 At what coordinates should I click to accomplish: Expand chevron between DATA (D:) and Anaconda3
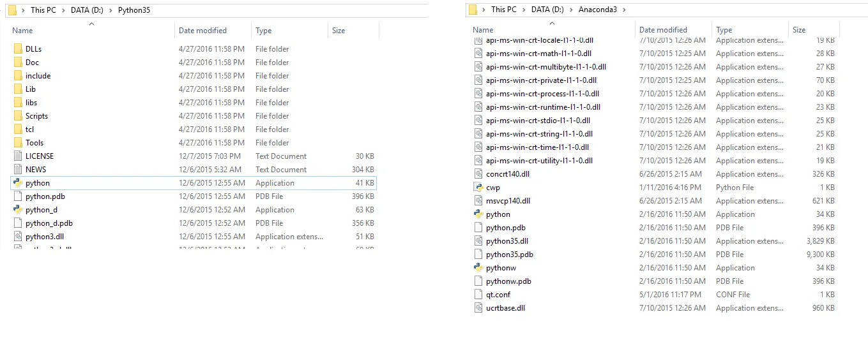572,10
